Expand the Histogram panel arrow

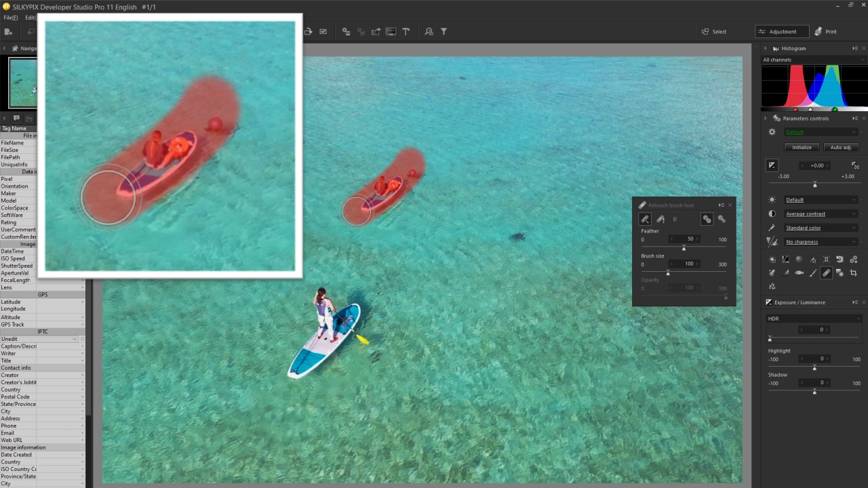pyautogui.click(x=766, y=49)
